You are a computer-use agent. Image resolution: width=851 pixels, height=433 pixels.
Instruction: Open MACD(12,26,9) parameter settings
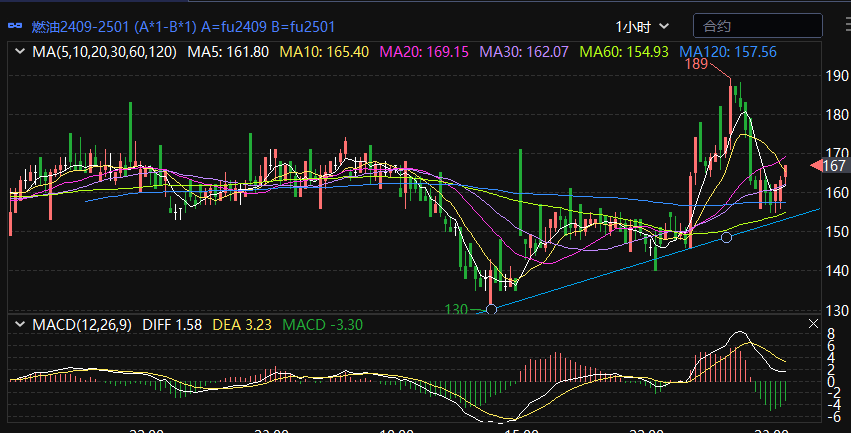click(83, 325)
